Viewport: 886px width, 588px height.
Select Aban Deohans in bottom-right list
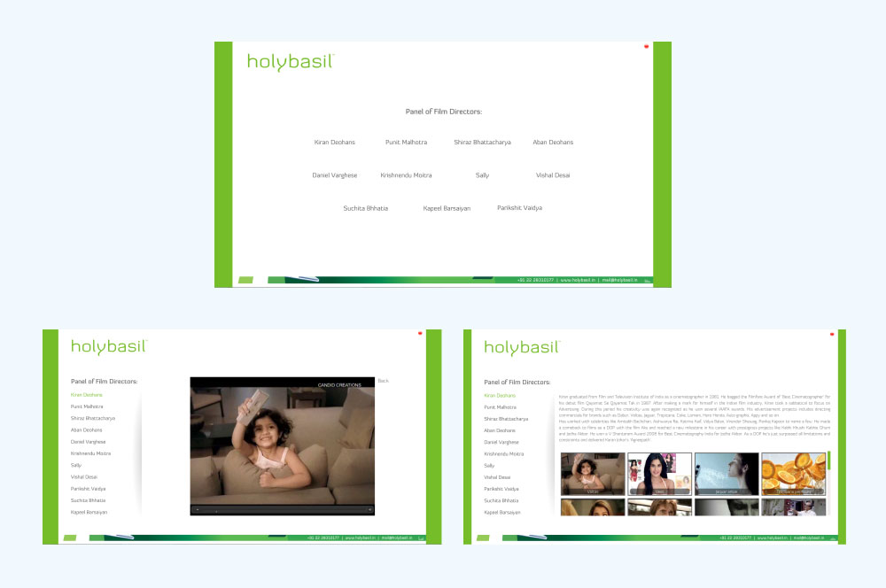pyautogui.click(x=500, y=431)
